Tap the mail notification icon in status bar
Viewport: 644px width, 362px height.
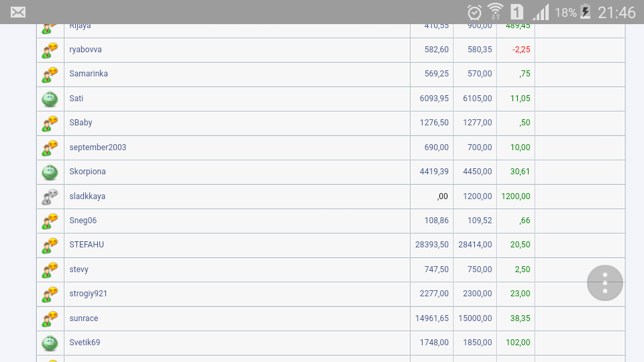[18, 12]
